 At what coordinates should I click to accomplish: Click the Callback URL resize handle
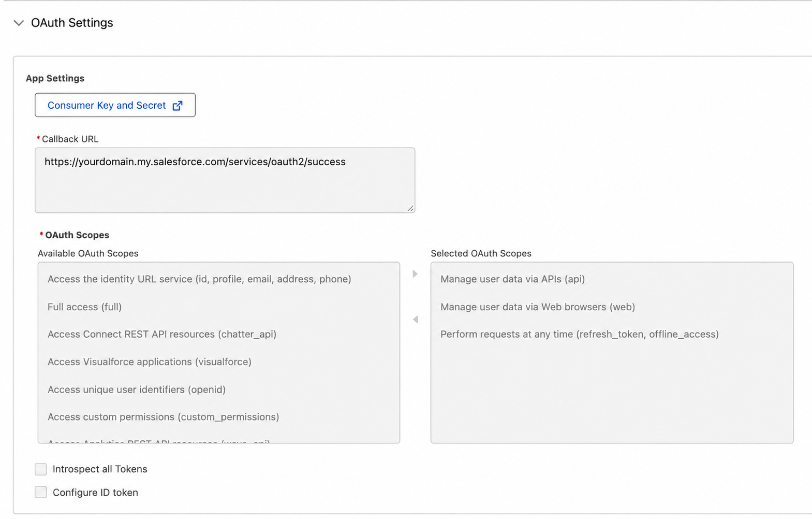click(x=410, y=208)
